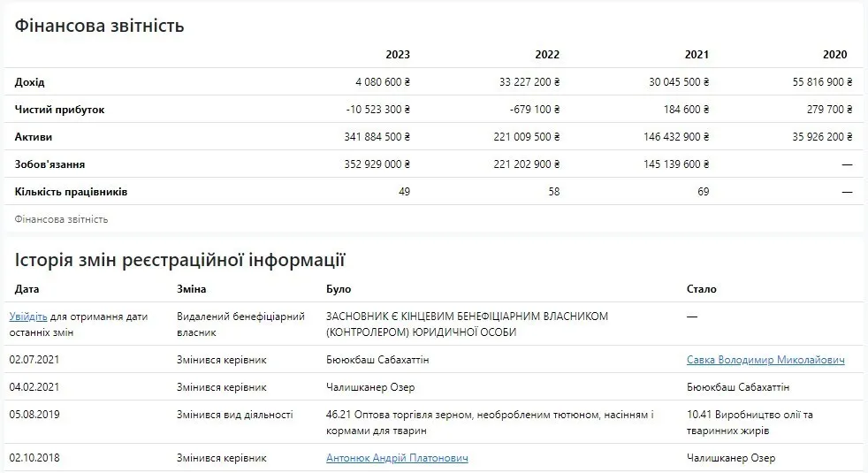This screenshot has height=473, width=868.
Task: Click the "Чистий прибуток" row label
Action: point(60,110)
